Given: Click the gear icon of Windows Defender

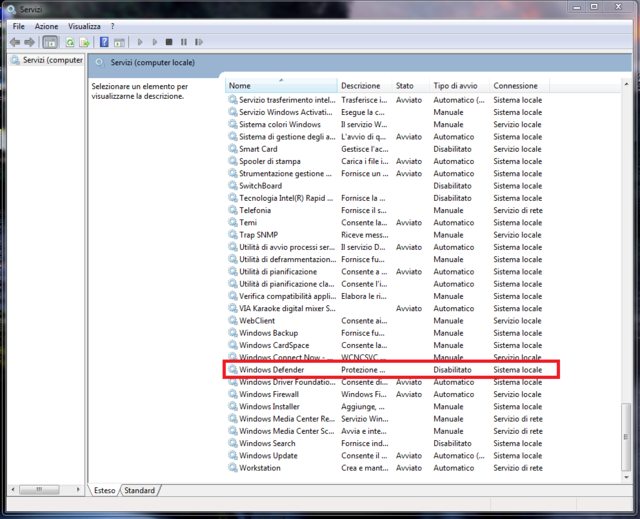Looking at the screenshot, I should [233, 369].
